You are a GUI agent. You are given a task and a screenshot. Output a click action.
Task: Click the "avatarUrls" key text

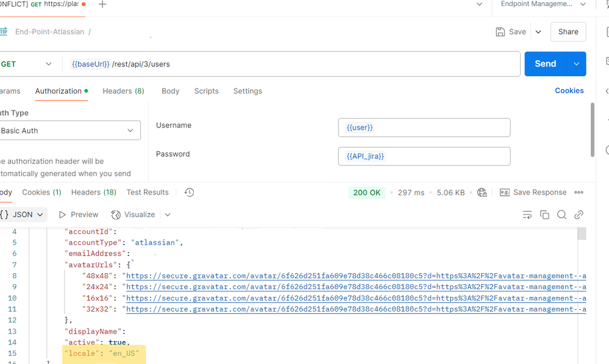click(90, 265)
